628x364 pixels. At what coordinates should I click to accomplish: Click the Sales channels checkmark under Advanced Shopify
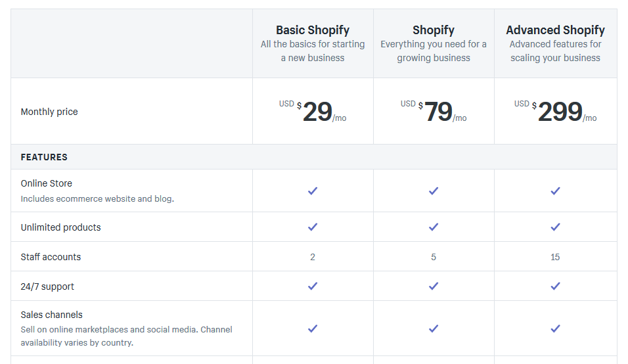555,329
